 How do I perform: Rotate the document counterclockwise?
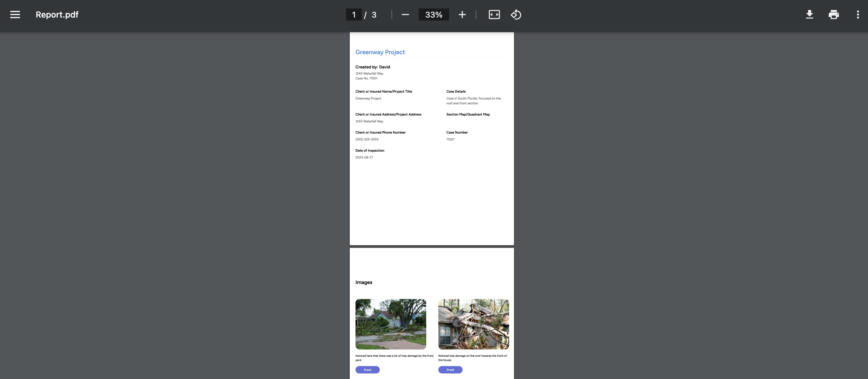pos(516,15)
